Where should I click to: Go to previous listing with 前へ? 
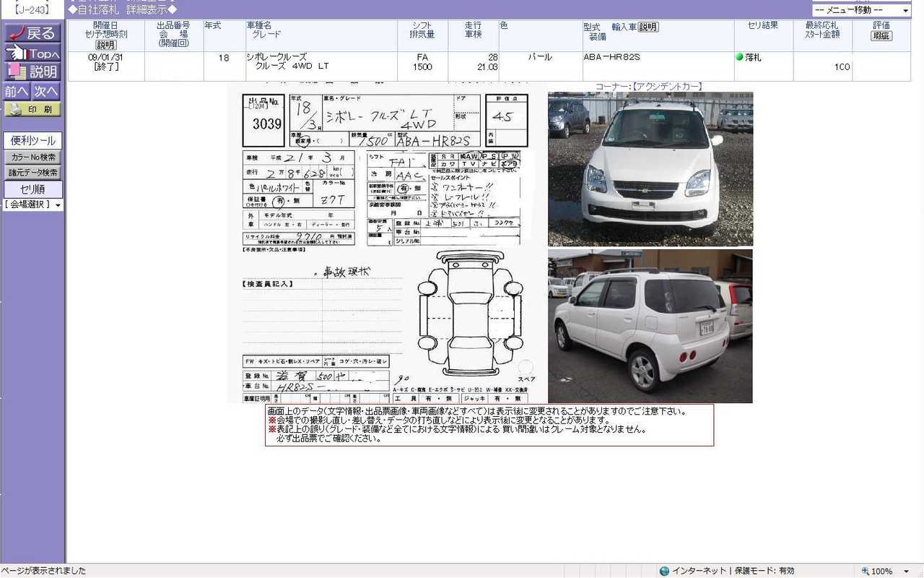point(17,91)
